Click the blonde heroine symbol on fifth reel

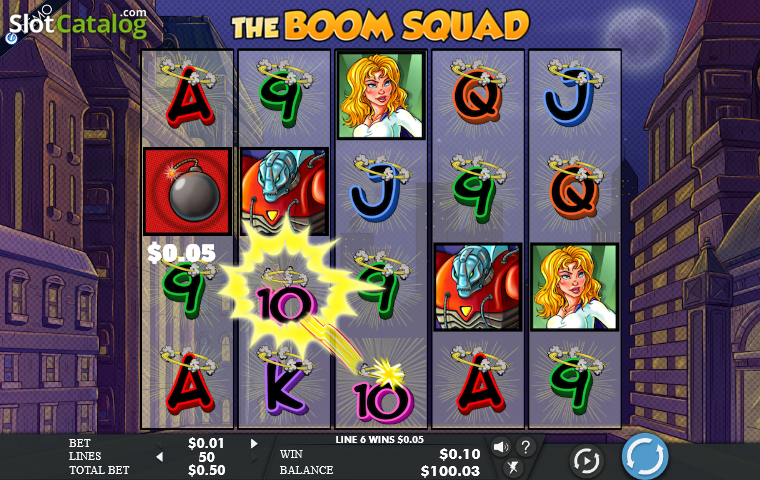574,287
